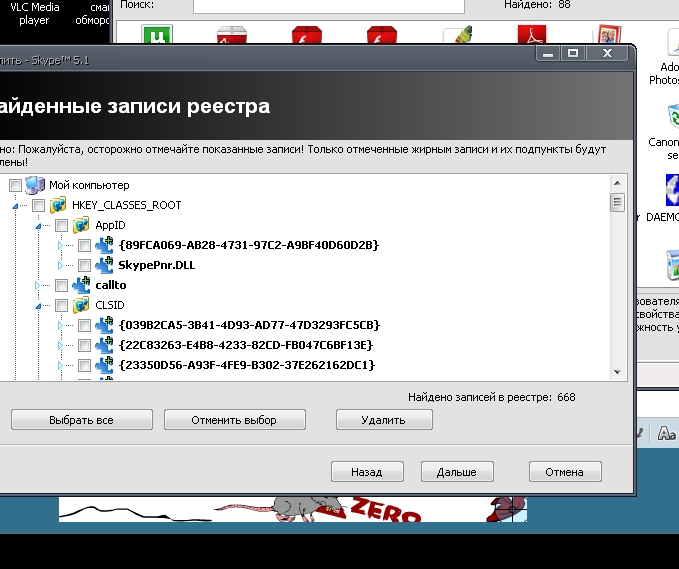Click the AppID registry folder icon
This screenshot has height=569, width=679.
(x=81, y=225)
